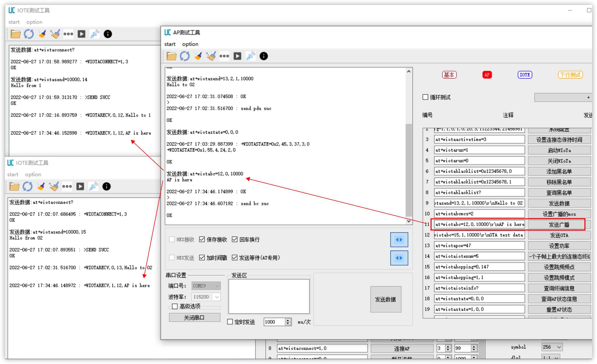Click into the 发送区 text box
This screenshot has height=364, width=597.
pyautogui.click(x=269, y=296)
